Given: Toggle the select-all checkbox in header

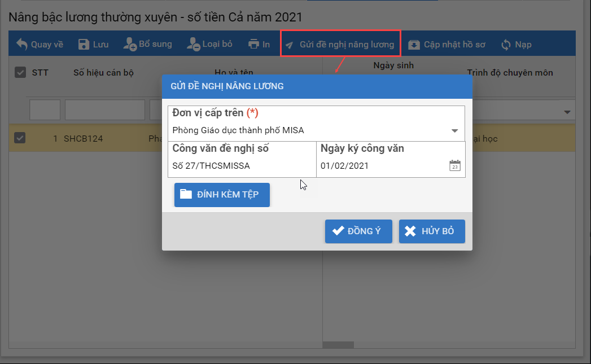Looking at the screenshot, I should pyautogui.click(x=20, y=72).
